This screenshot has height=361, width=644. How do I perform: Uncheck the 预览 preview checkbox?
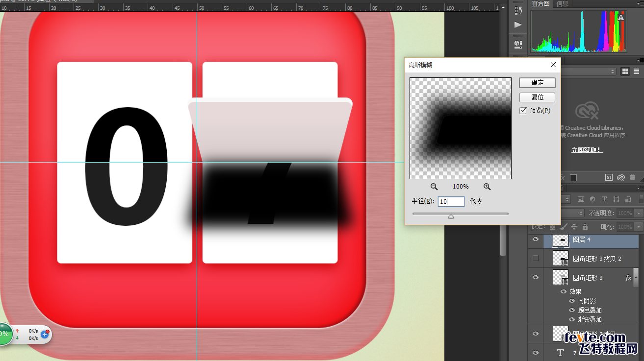(x=523, y=111)
